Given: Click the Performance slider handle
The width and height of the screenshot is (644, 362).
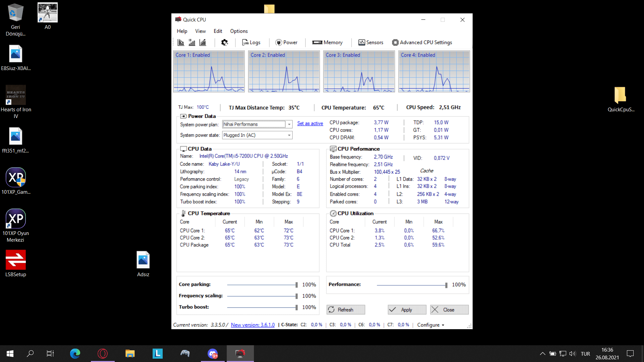Looking at the screenshot, I should [446, 285].
